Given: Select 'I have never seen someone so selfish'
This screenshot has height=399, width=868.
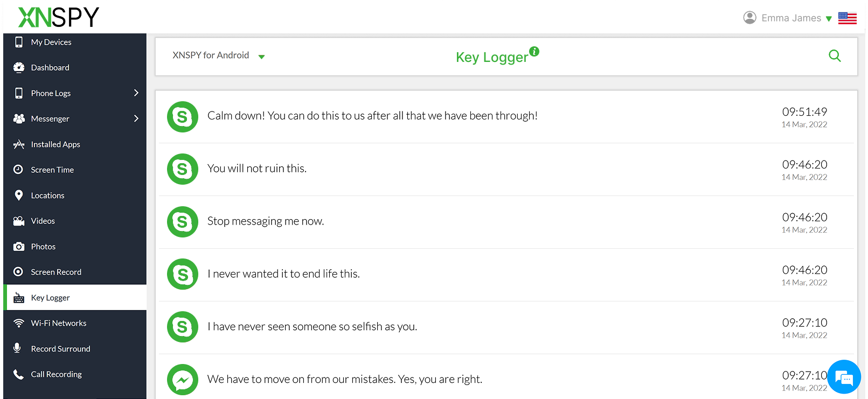Looking at the screenshot, I should pos(312,326).
